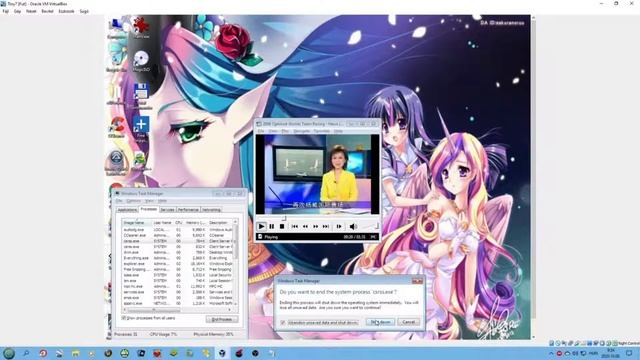The image size is (640, 360).
Task: Open the floppy disk desktop icon
Action: click(141, 96)
